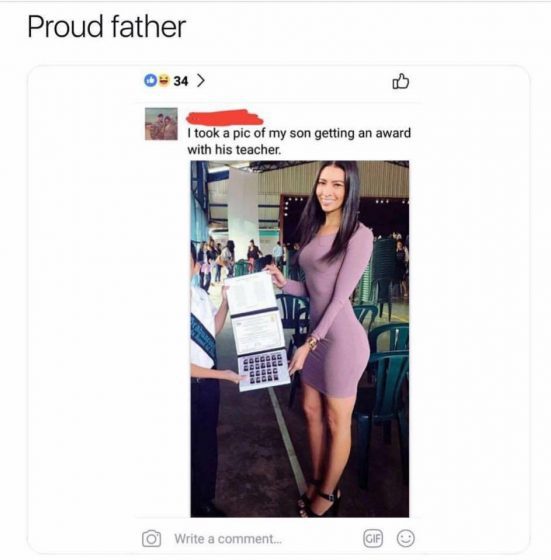Click the red-scribbled poster name
Screen dimensions: 551x560
tap(225, 118)
